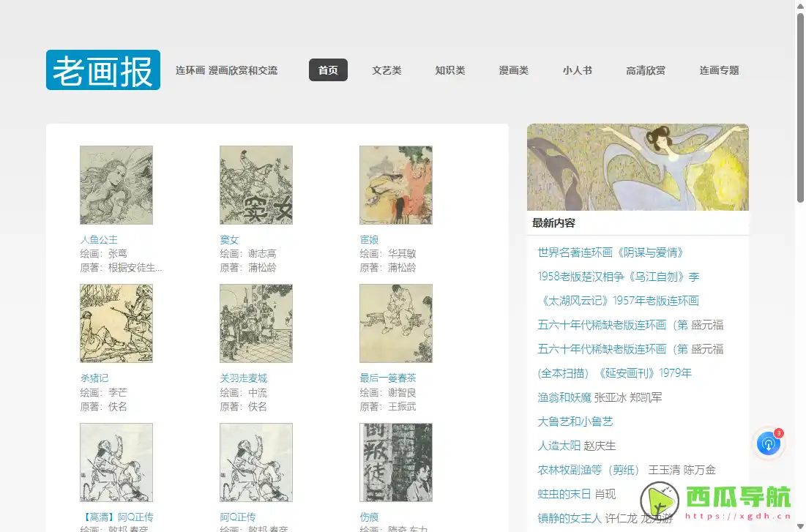Open the 高清欣赏 navigation tab
The image size is (806, 532).
coord(646,70)
